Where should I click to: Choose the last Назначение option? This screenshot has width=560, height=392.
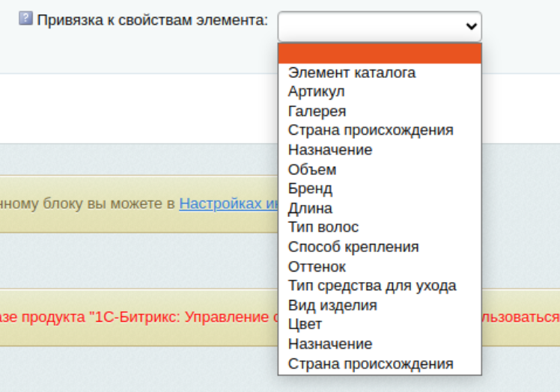[380, 344]
